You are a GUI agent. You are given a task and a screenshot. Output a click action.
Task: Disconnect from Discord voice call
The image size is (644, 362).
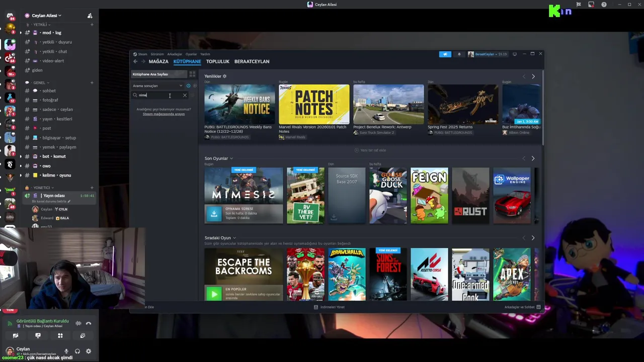coord(89,323)
